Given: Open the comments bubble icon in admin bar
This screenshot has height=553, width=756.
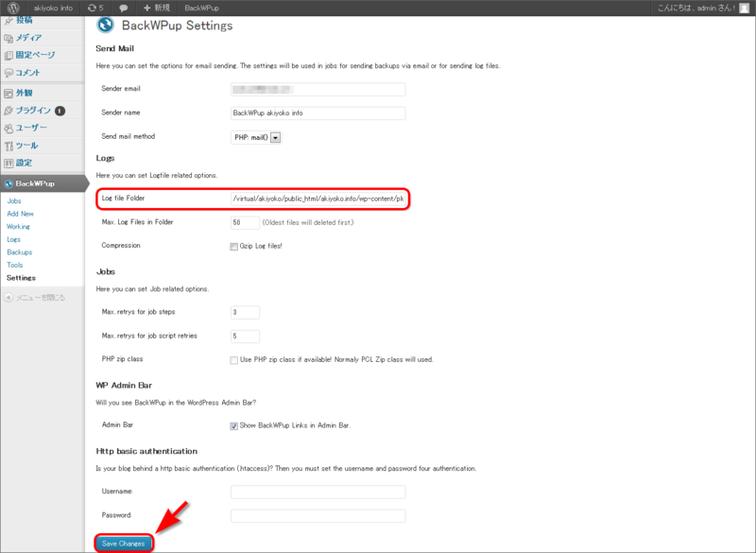Looking at the screenshot, I should point(124,9).
